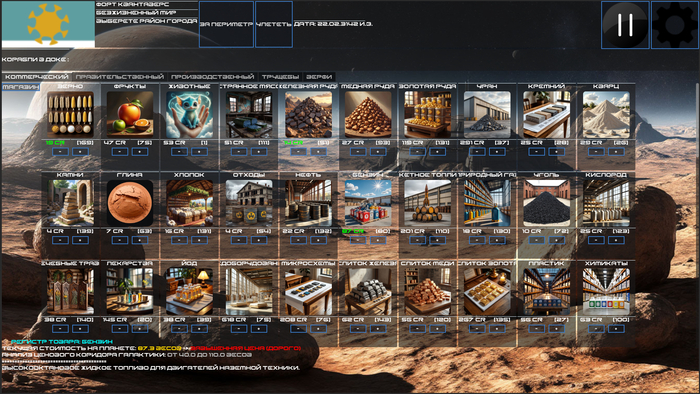The image size is (700, 394).
Task: Click the plus button under Кислород
Action: click(x=616, y=240)
